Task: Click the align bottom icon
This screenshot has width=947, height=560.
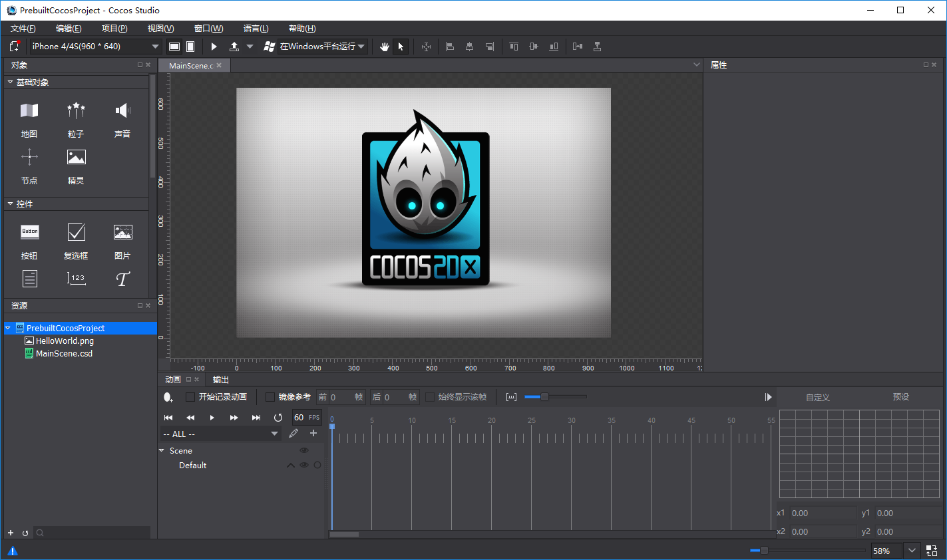Action: [x=554, y=47]
